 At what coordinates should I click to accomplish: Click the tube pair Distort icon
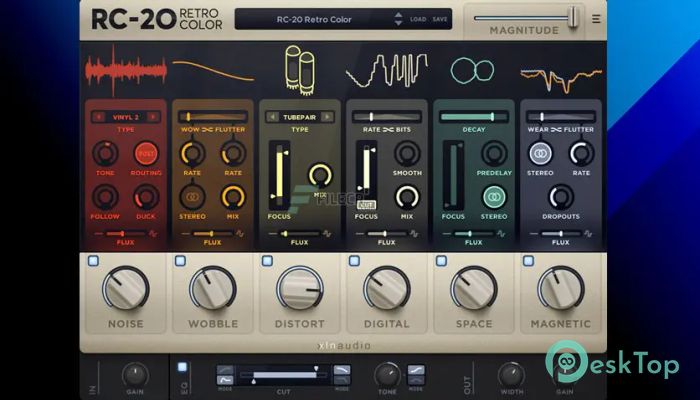[300, 70]
